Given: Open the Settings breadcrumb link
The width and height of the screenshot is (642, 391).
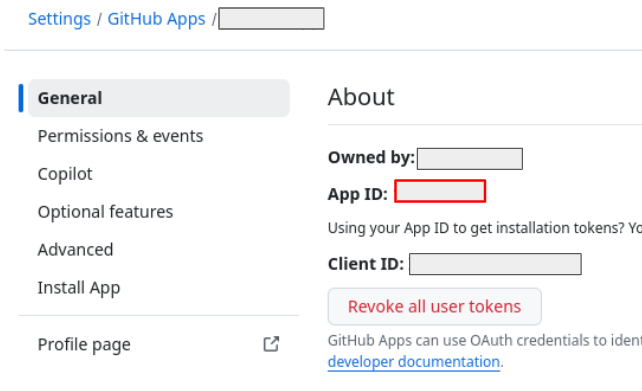Looking at the screenshot, I should pyautogui.click(x=59, y=19).
